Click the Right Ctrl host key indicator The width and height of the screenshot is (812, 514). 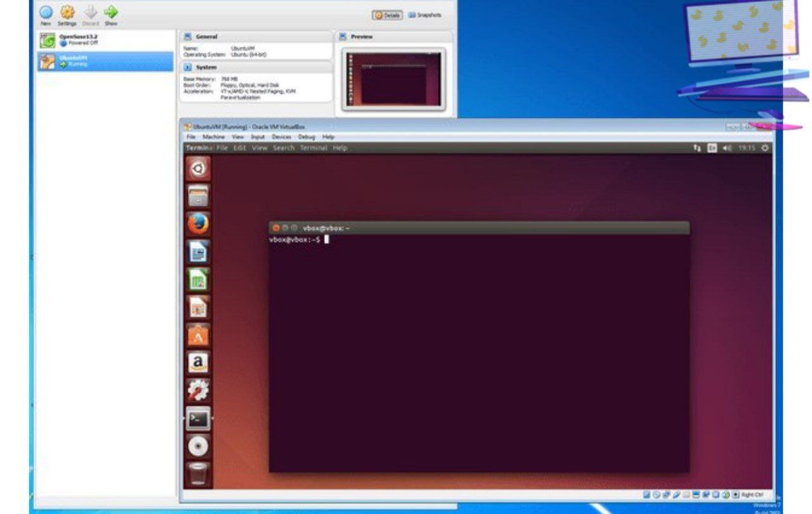coord(752,495)
